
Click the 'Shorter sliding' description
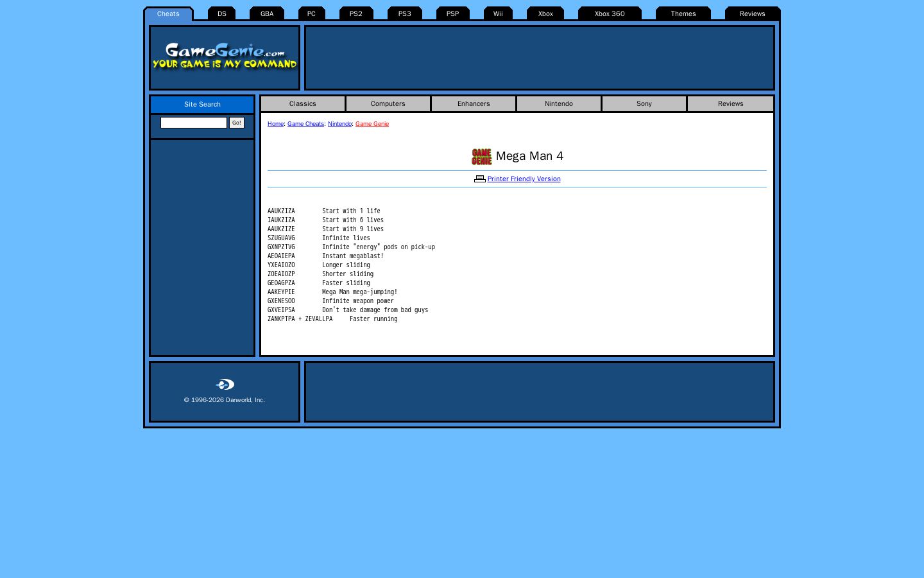point(348,274)
